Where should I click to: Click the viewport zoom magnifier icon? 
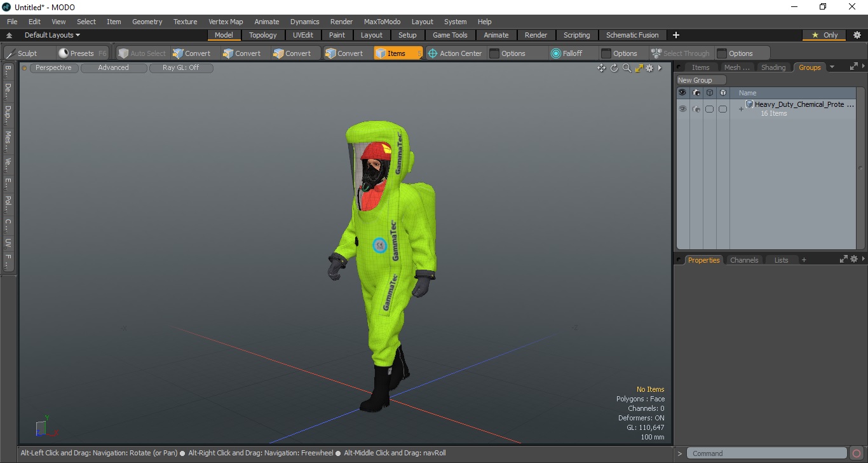pyautogui.click(x=627, y=68)
